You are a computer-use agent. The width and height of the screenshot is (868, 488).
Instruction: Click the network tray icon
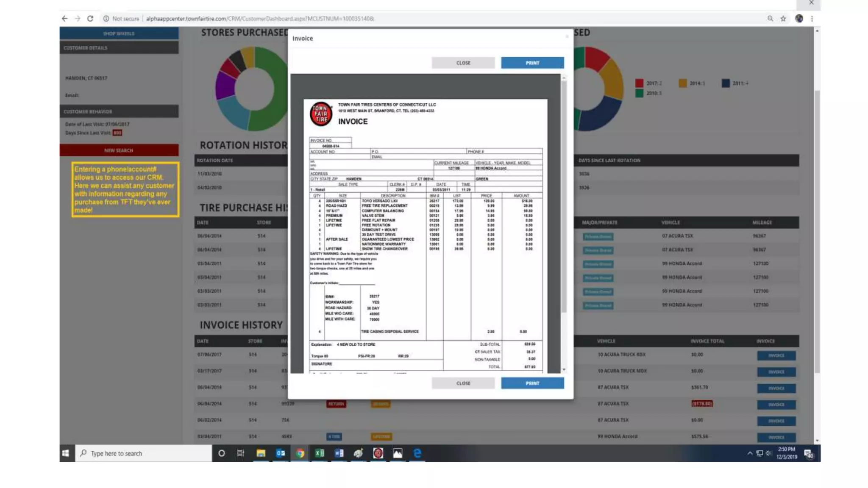coord(759,453)
